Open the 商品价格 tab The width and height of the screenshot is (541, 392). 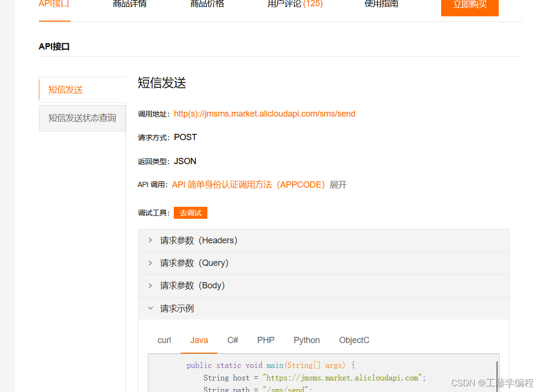click(207, 4)
